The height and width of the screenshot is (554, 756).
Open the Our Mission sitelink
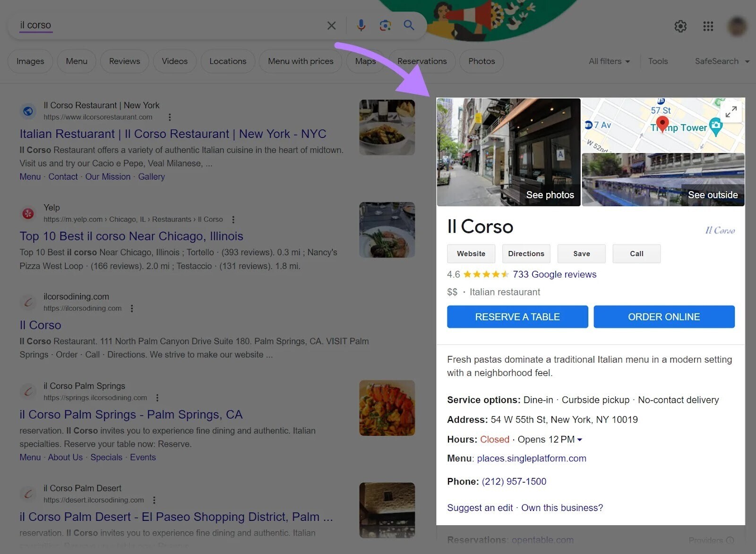108,177
